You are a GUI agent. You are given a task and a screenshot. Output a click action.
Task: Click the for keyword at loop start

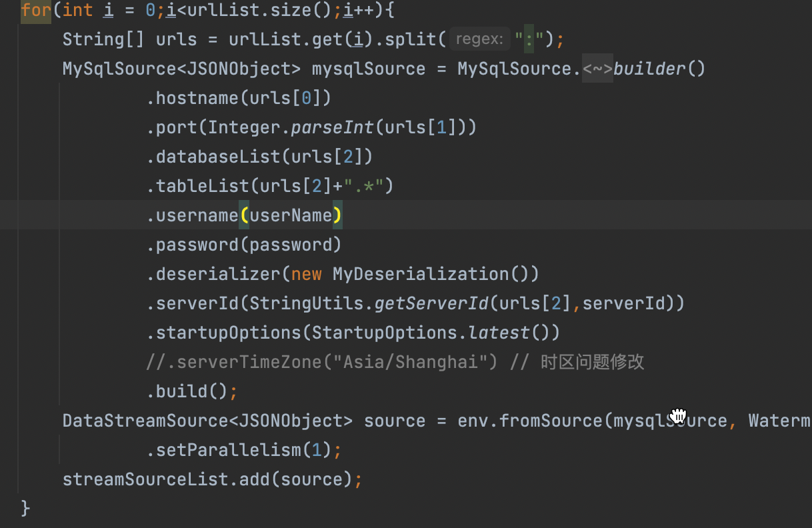point(35,10)
